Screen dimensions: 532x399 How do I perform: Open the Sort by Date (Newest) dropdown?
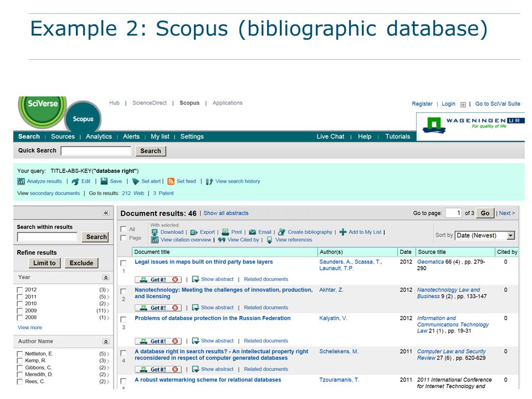[485, 236]
